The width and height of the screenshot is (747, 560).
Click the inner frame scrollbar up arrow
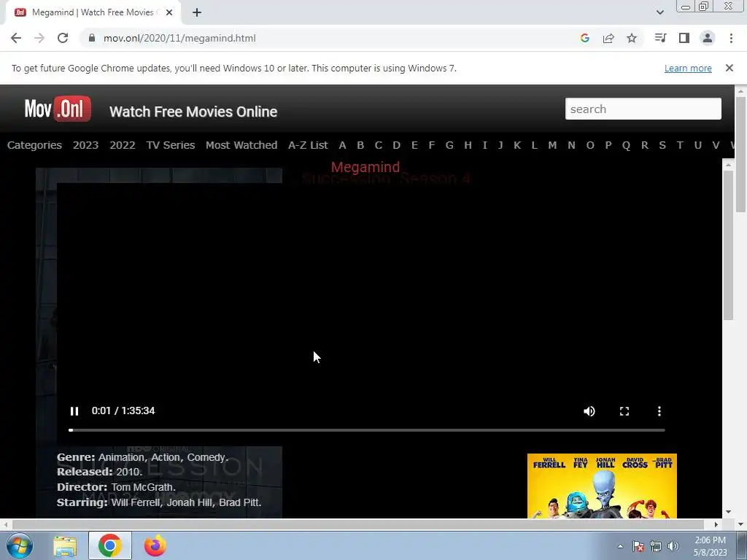click(x=729, y=165)
